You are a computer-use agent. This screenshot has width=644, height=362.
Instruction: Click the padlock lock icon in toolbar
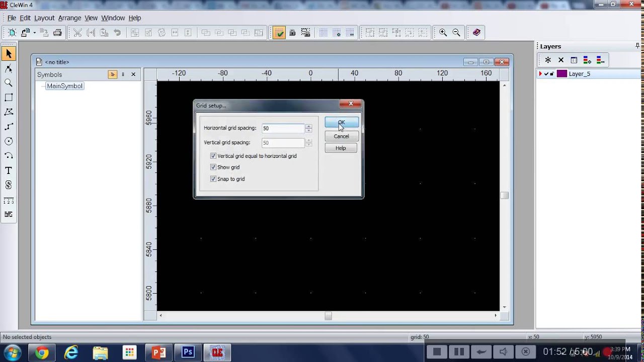[292, 33]
